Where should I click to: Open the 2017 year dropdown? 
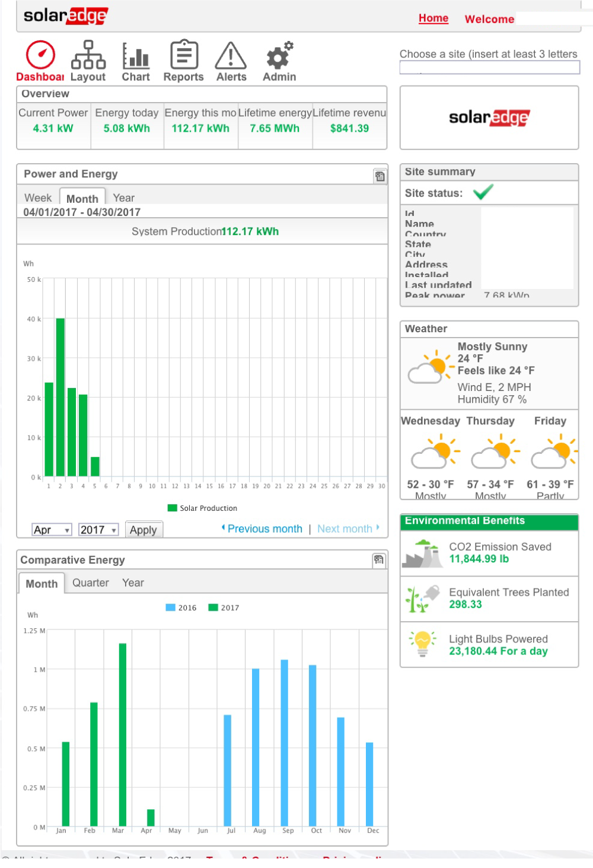(x=98, y=529)
